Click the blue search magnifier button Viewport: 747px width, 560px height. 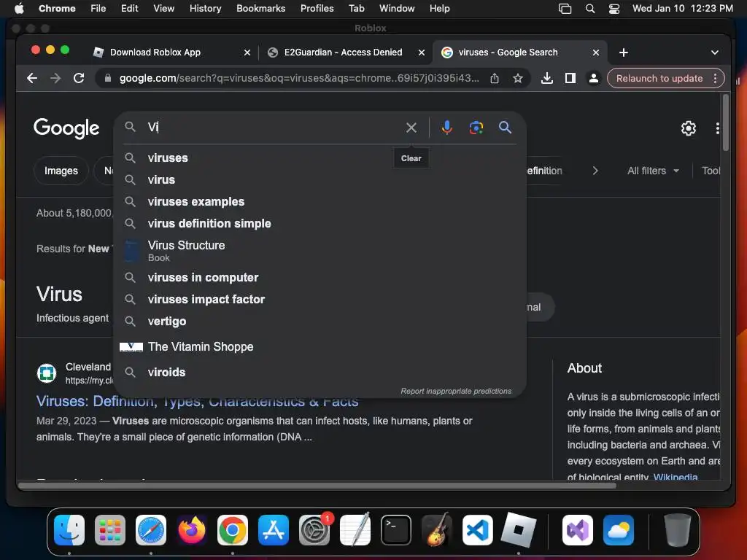pyautogui.click(x=505, y=127)
